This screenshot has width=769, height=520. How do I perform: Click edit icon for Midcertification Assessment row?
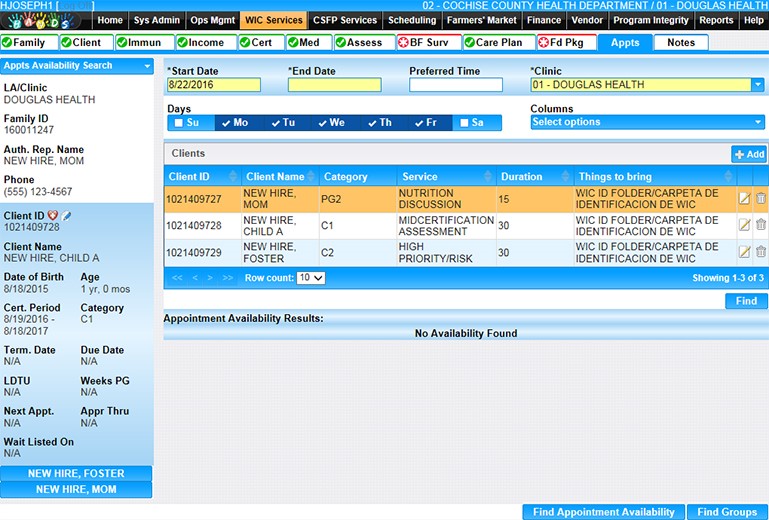point(744,225)
